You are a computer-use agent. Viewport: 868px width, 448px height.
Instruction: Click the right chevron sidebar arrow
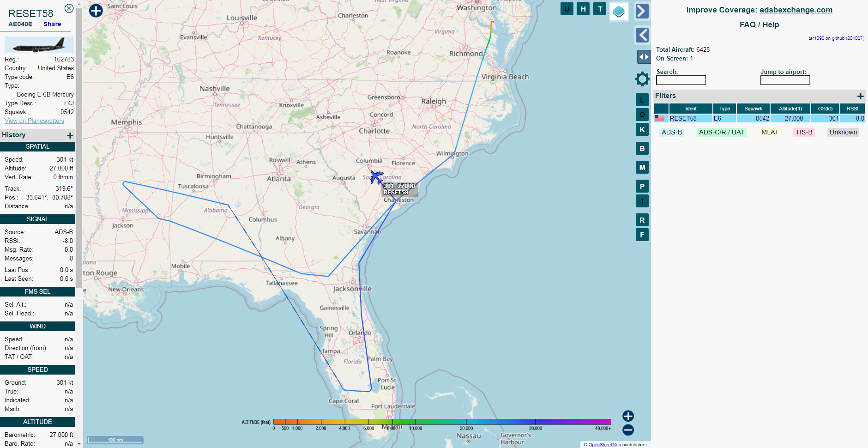(642, 11)
